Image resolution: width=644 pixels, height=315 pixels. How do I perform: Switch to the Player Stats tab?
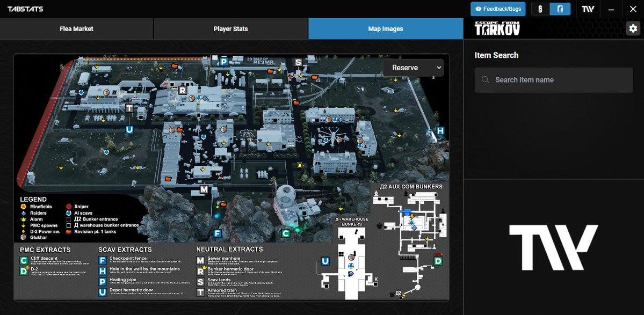tap(231, 29)
